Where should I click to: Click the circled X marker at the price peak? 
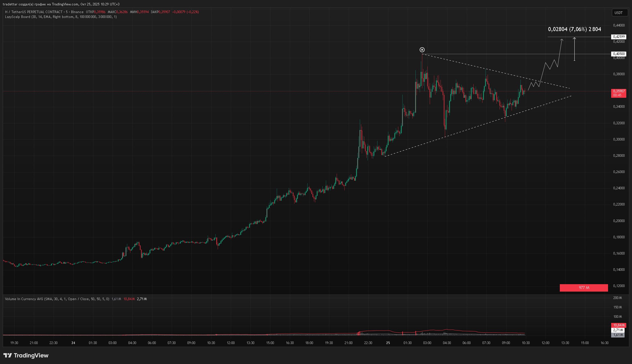tap(422, 50)
